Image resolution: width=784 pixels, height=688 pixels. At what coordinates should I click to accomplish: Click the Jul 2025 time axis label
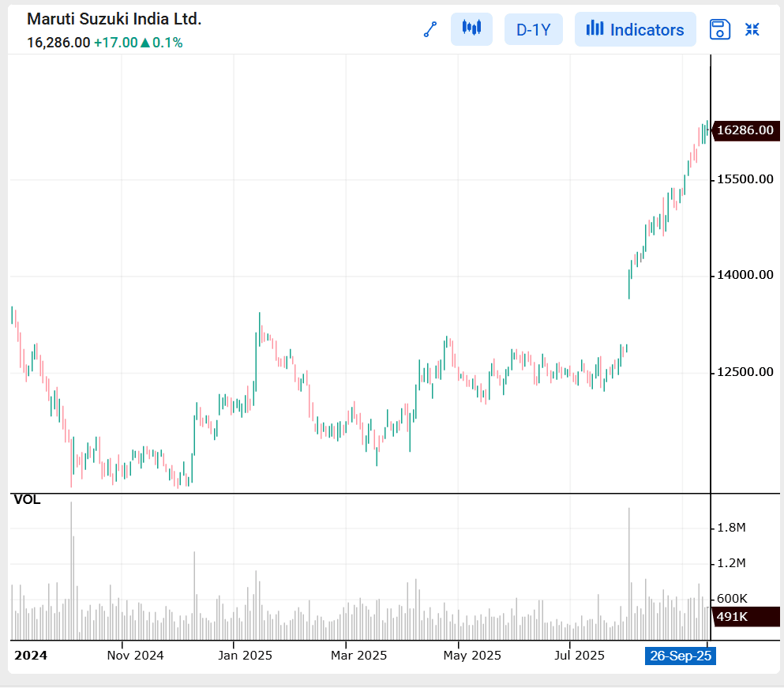(579, 656)
